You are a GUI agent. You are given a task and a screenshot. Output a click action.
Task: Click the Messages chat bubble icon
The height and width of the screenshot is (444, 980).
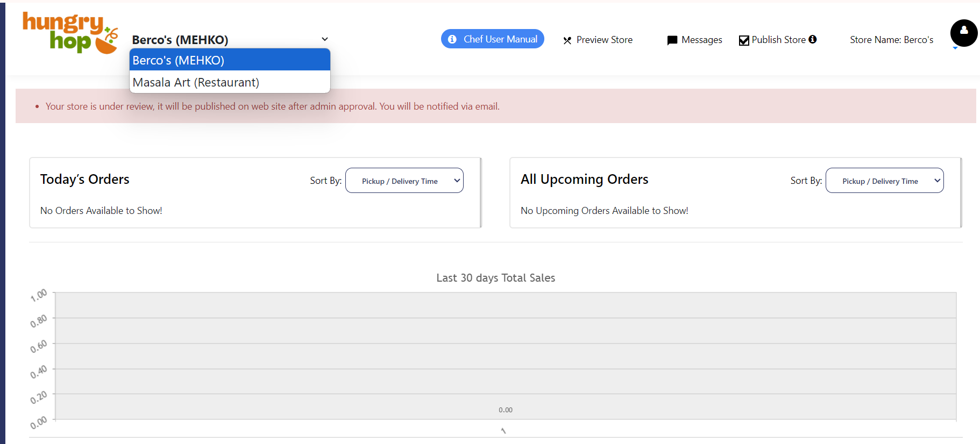pyautogui.click(x=672, y=40)
